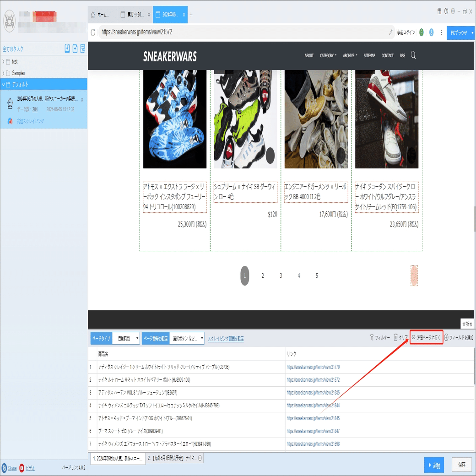This screenshot has height=476, width=476.
Task: Click フィールドを追加 plus button
Action: pos(459,338)
